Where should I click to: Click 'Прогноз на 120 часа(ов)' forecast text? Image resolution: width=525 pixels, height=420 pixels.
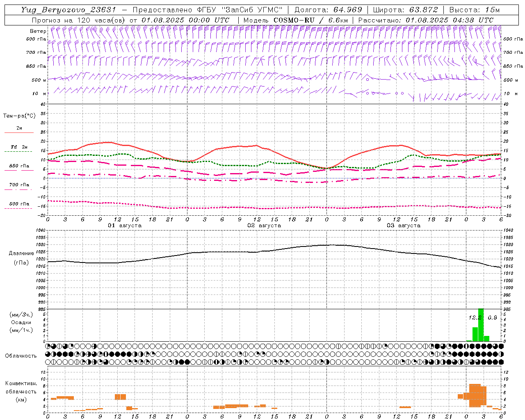[x=79, y=20]
